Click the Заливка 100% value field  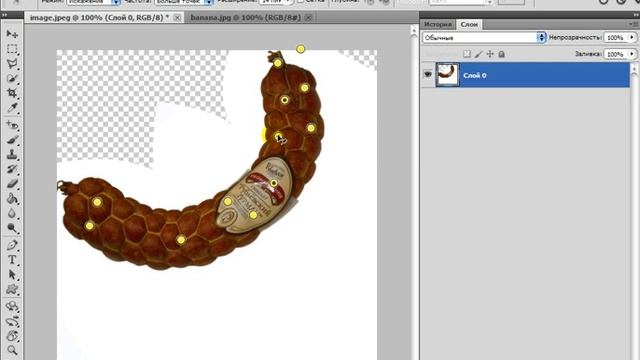pos(615,54)
